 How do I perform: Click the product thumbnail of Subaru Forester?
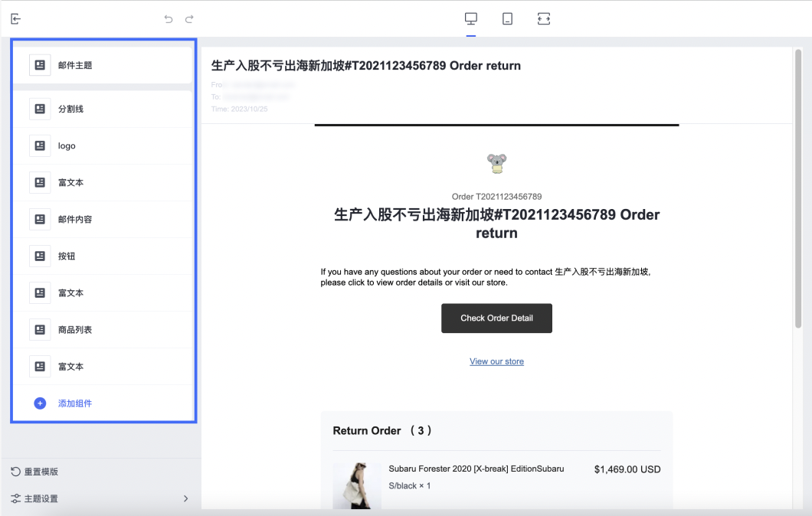pyautogui.click(x=357, y=486)
